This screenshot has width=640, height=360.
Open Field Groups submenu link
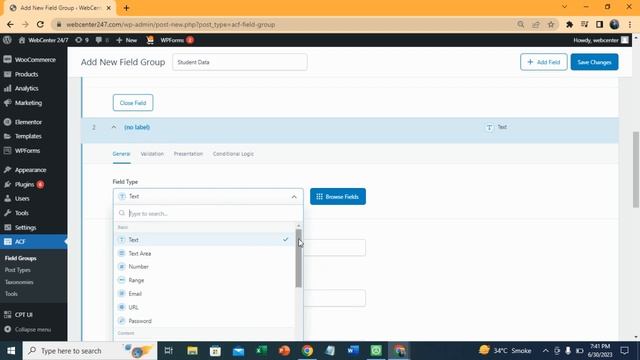(x=20, y=258)
